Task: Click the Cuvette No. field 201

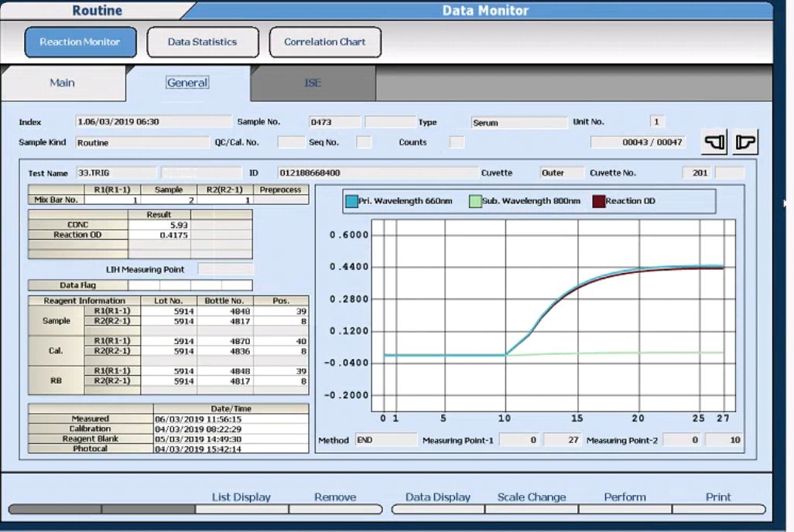Action: click(696, 173)
